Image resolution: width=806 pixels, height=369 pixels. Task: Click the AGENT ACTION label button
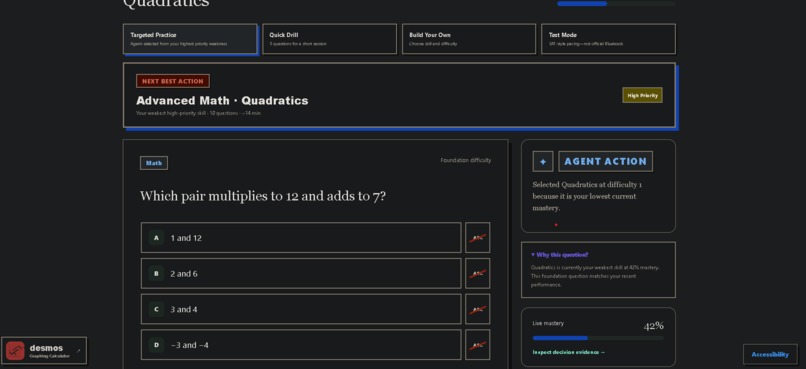pos(606,161)
